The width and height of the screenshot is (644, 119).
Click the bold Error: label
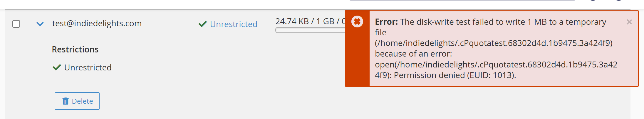(386, 22)
